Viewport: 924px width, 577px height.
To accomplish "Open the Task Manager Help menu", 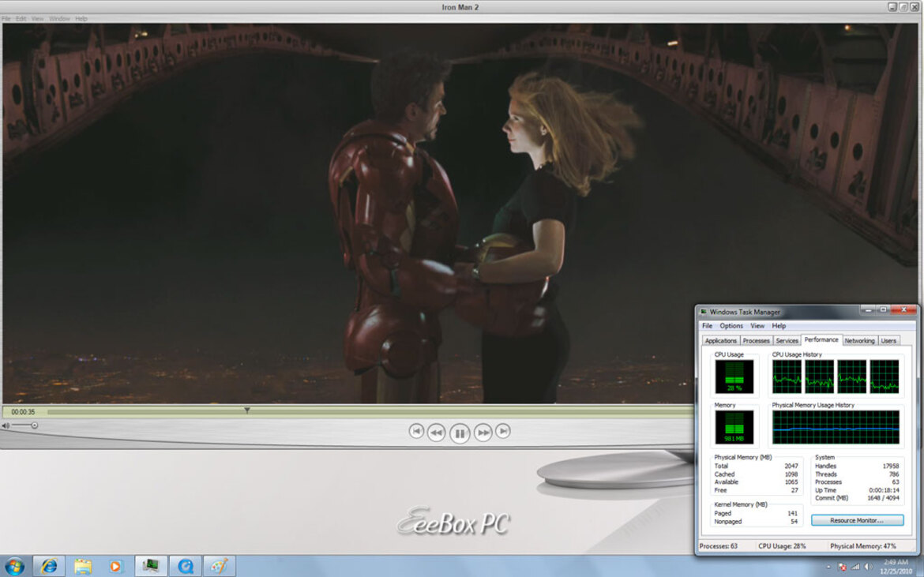I will [x=779, y=325].
